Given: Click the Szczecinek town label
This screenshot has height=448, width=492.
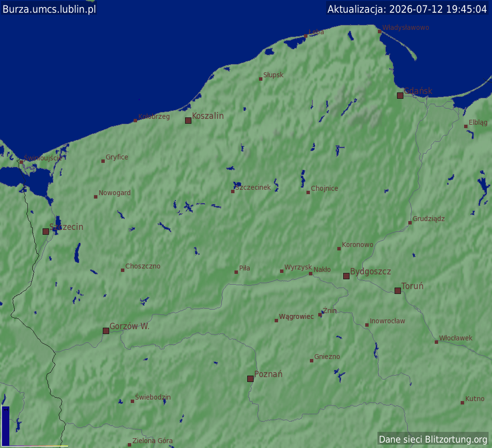Looking at the screenshot, I should [253, 187].
